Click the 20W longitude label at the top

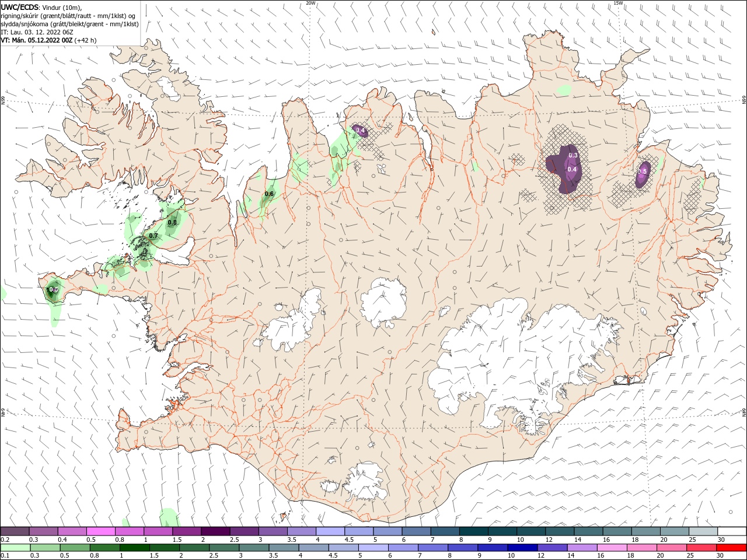point(311,3)
